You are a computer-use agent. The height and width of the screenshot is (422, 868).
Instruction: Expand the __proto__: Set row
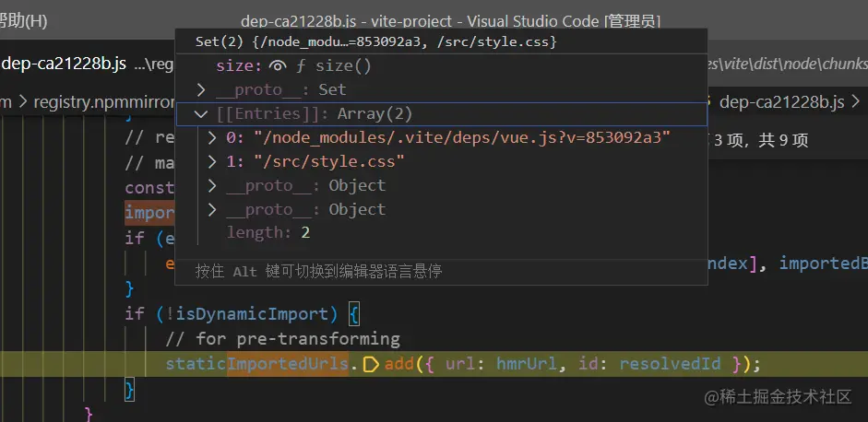point(201,89)
